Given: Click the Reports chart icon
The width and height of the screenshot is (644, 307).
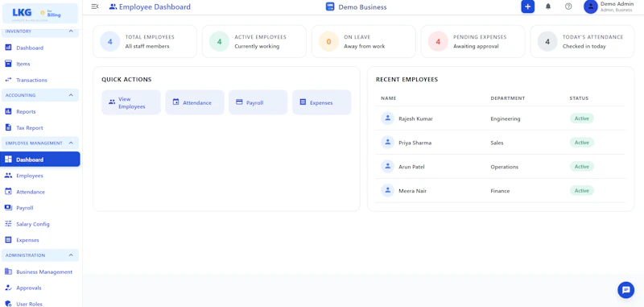Looking at the screenshot, I should (x=8, y=111).
